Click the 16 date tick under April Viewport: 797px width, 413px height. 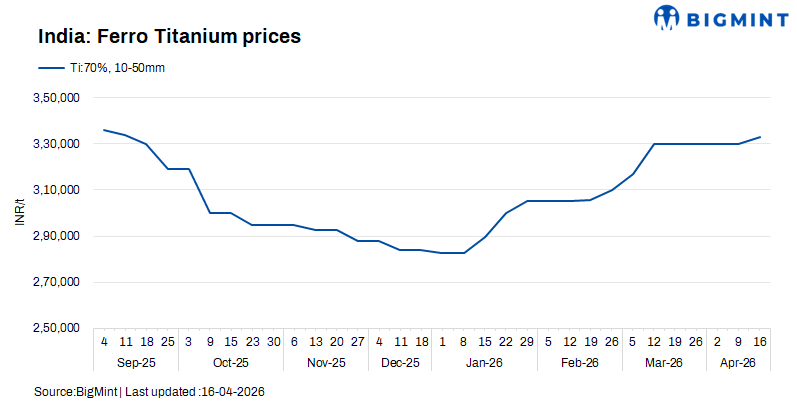(x=760, y=342)
